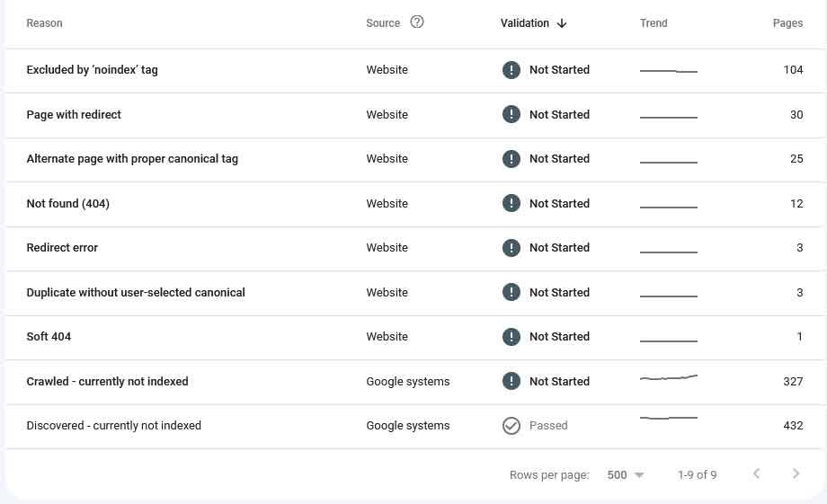Click the warning icon in Redirect error row
827x504 pixels.
pyautogui.click(x=511, y=248)
